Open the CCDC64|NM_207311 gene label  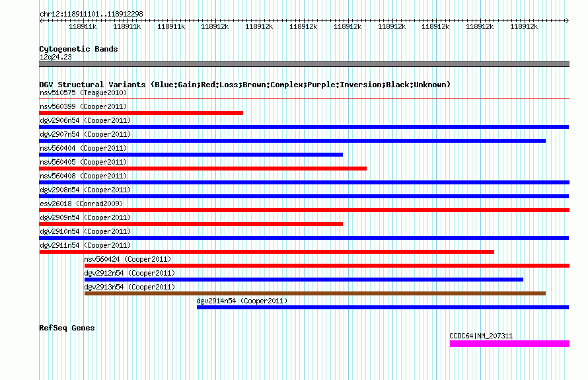[481, 336]
